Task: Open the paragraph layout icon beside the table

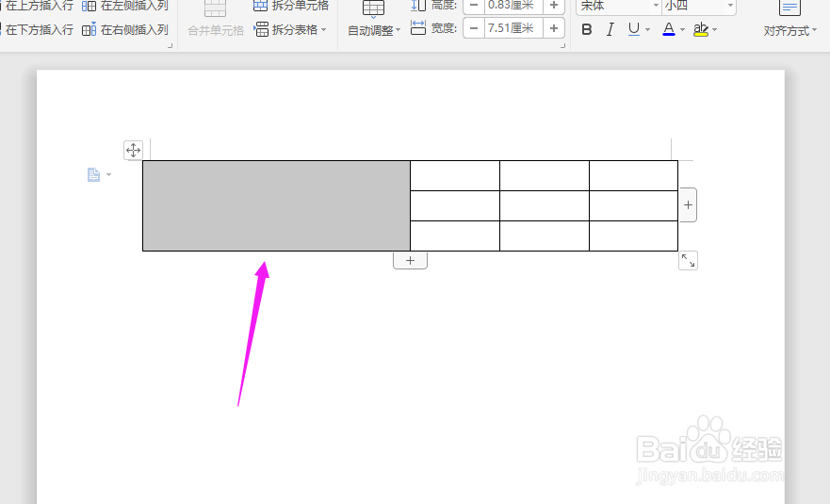Action: (94, 174)
